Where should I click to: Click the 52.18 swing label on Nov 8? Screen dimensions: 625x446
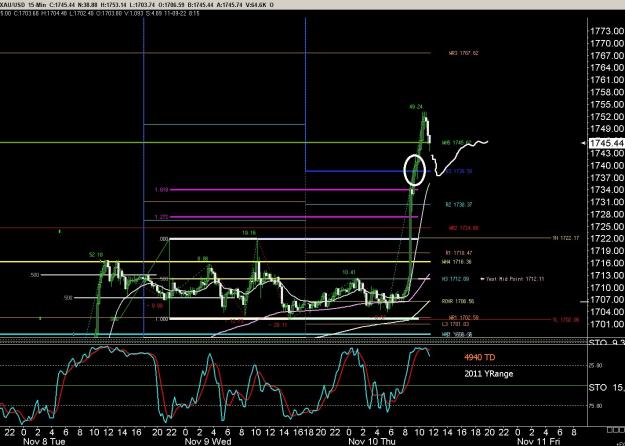click(x=96, y=255)
